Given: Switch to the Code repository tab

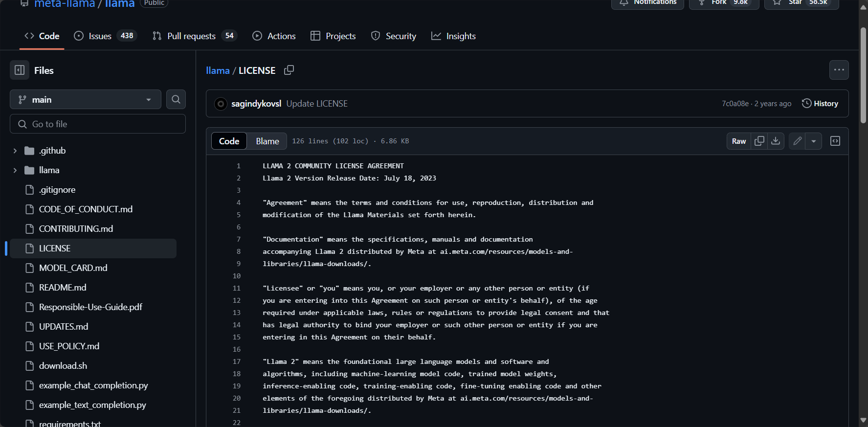Looking at the screenshot, I should click(42, 36).
